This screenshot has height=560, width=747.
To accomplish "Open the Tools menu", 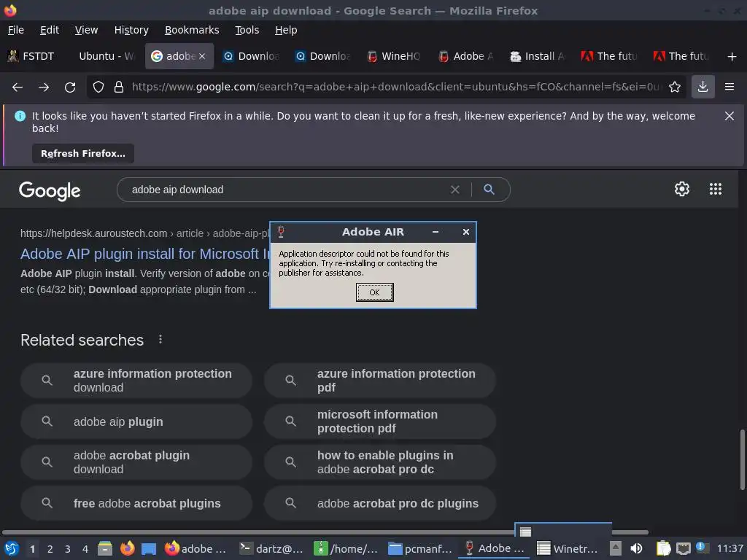I will [247, 30].
